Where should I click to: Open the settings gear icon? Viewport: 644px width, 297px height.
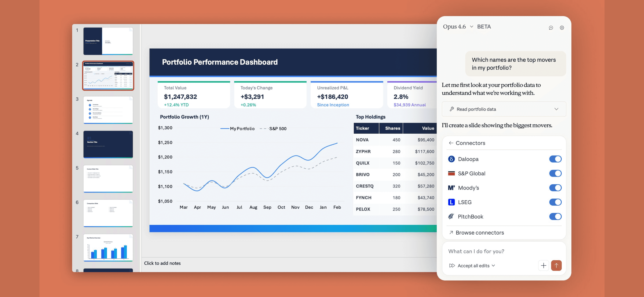click(x=562, y=28)
